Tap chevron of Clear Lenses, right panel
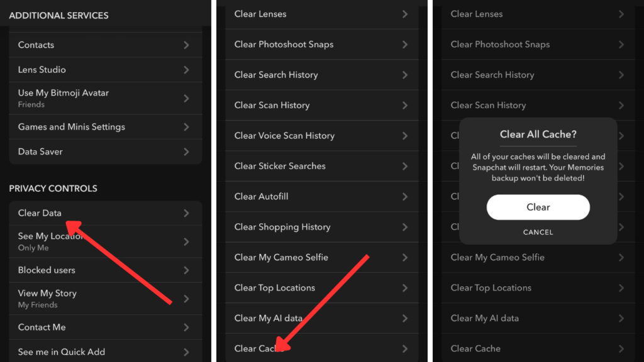644x362 pixels. click(621, 14)
